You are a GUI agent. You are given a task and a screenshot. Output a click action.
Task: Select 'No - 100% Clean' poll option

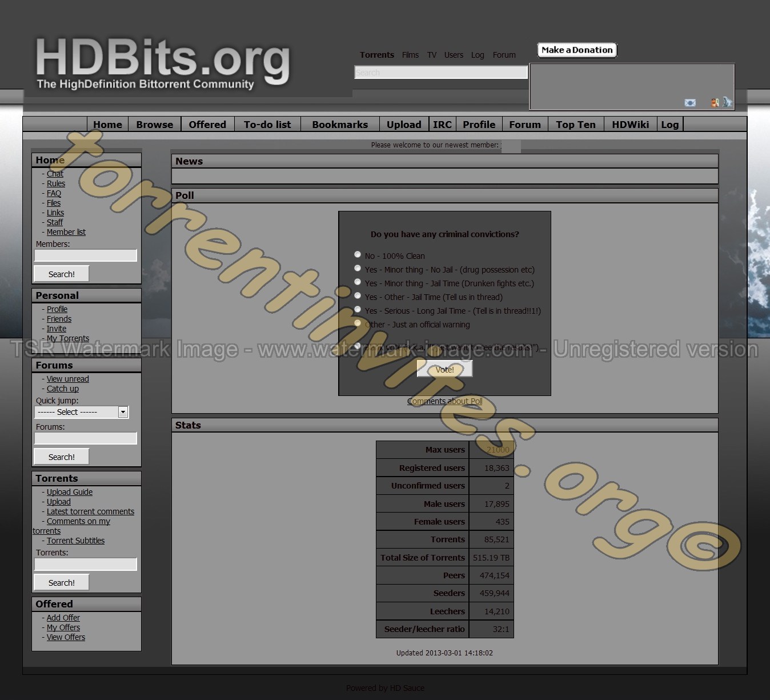(358, 254)
